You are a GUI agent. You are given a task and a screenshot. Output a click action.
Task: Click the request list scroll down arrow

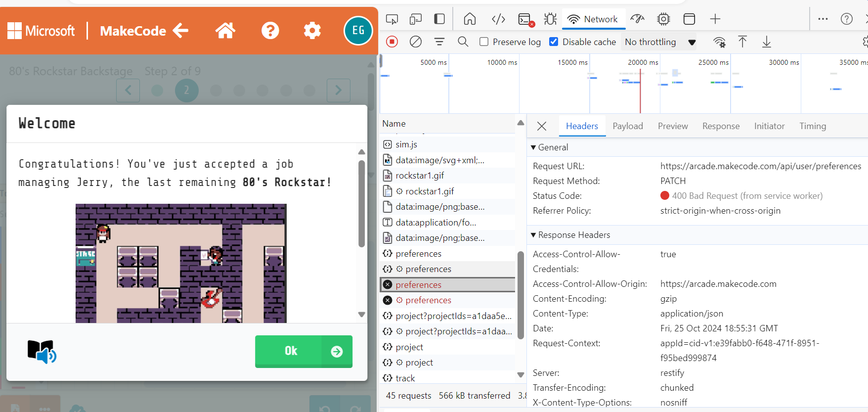pos(521,375)
